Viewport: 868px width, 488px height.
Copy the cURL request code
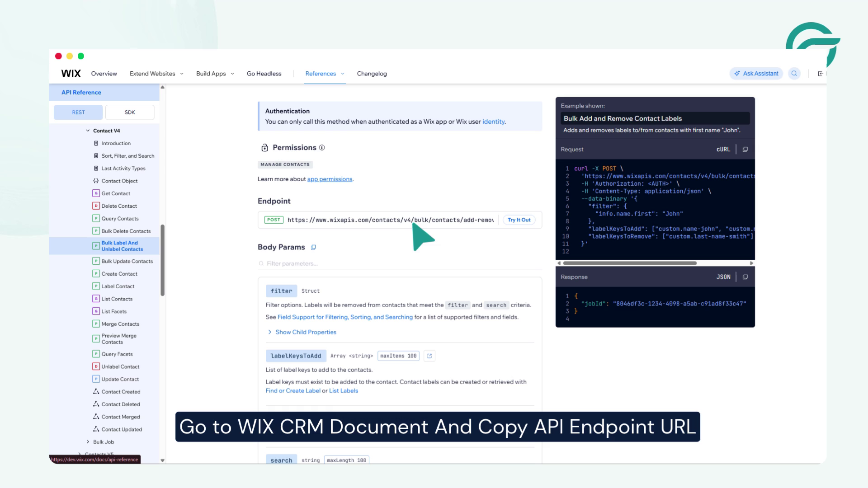tap(745, 149)
